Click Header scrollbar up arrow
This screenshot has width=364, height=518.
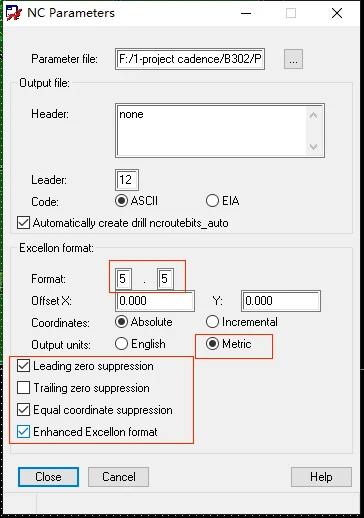[x=313, y=115]
